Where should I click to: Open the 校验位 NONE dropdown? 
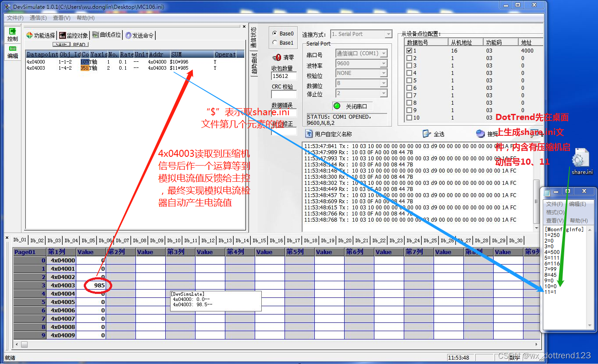tap(384, 73)
